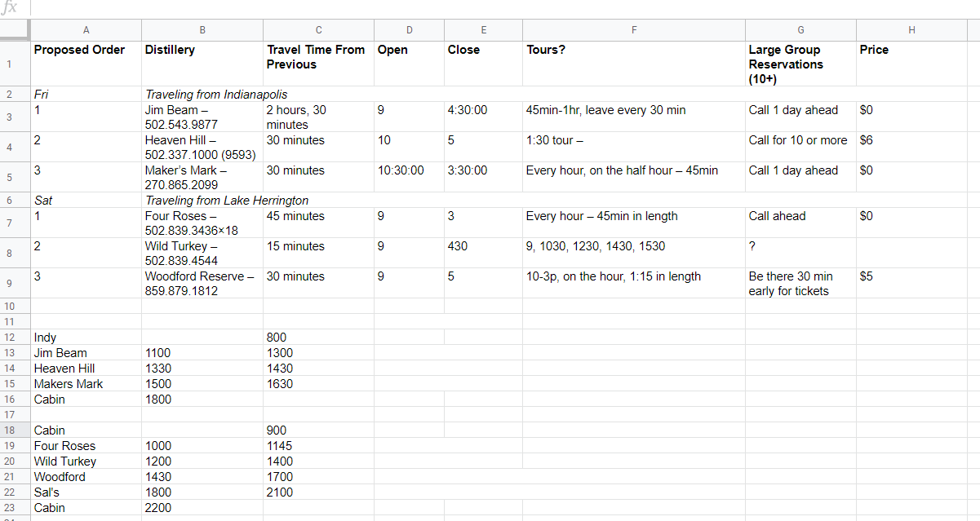980x521 pixels.
Task: Select 'Traveling from Indianapolis' cell
Action: (x=202, y=95)
